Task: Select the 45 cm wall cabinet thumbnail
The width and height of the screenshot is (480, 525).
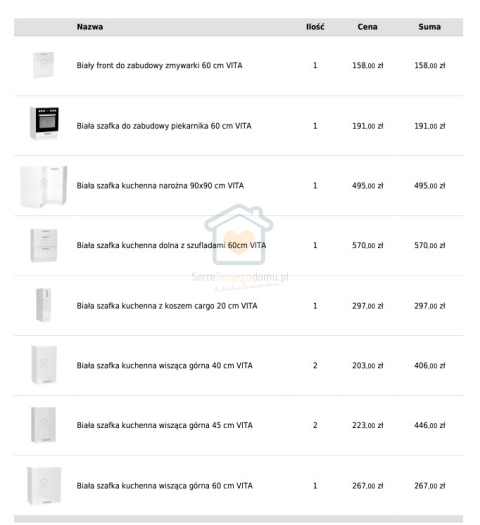Action: click(44, 425)
